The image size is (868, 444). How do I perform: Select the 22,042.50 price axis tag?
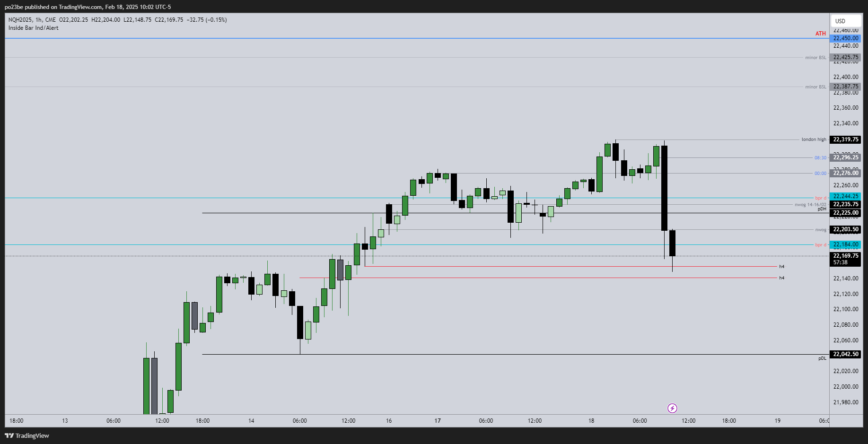point(845,354)
